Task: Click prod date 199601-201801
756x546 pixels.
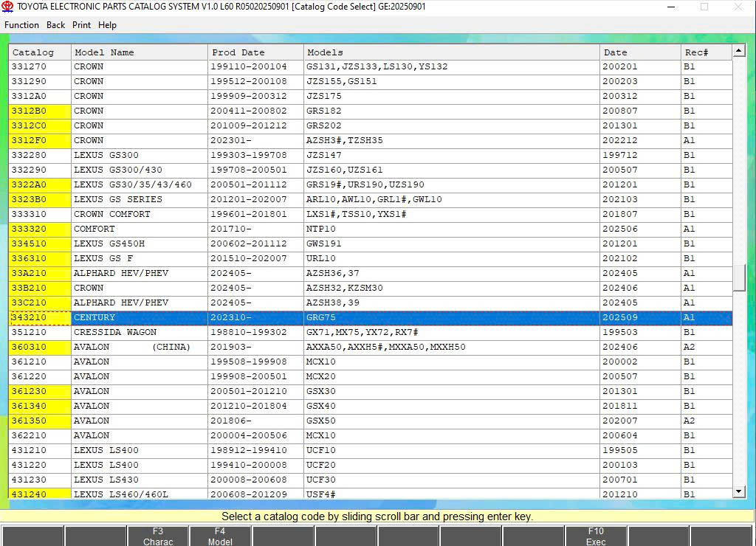Action: pyautogui.click(x=255, y=214)
